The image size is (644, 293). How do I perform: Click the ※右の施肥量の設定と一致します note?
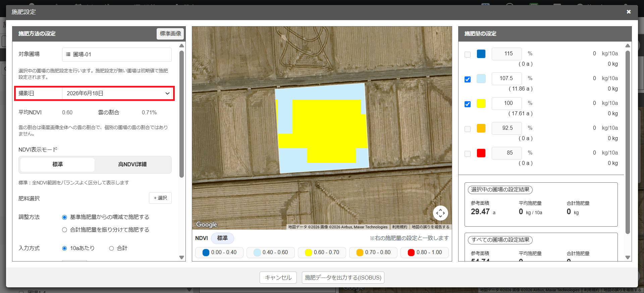click(409, 238)
